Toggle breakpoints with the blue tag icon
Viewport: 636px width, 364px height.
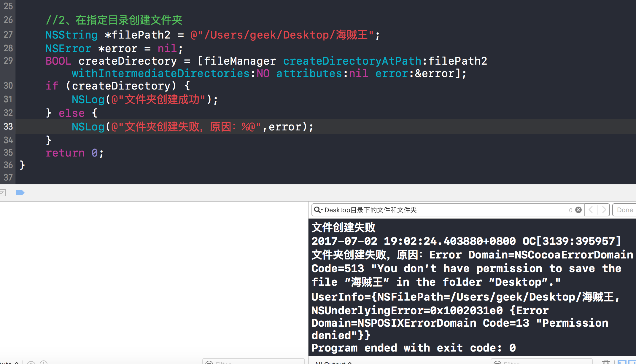[x=20, y=193]
